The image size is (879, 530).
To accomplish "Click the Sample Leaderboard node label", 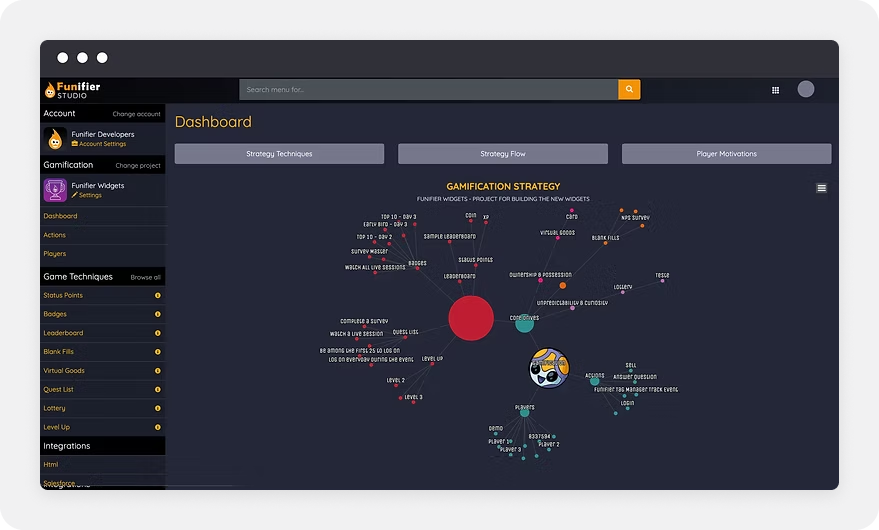I will [x=450, y=237].
